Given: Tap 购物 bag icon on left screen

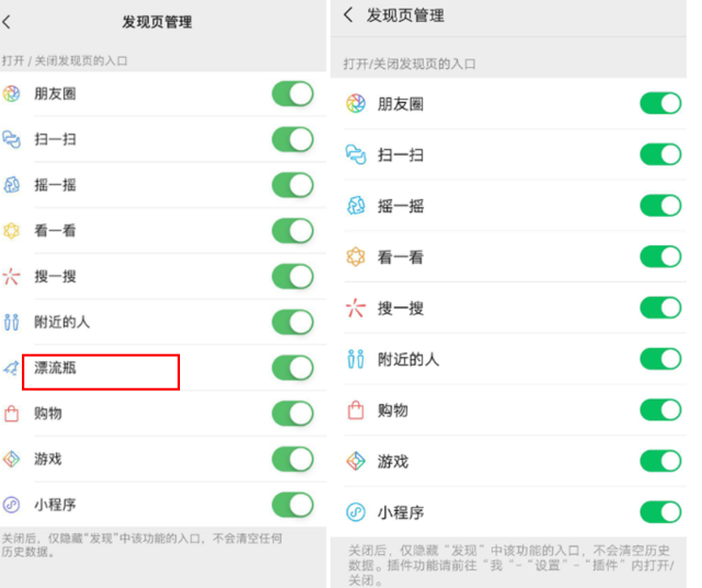Looking at the screenshot, I should (x=11, y=414).
